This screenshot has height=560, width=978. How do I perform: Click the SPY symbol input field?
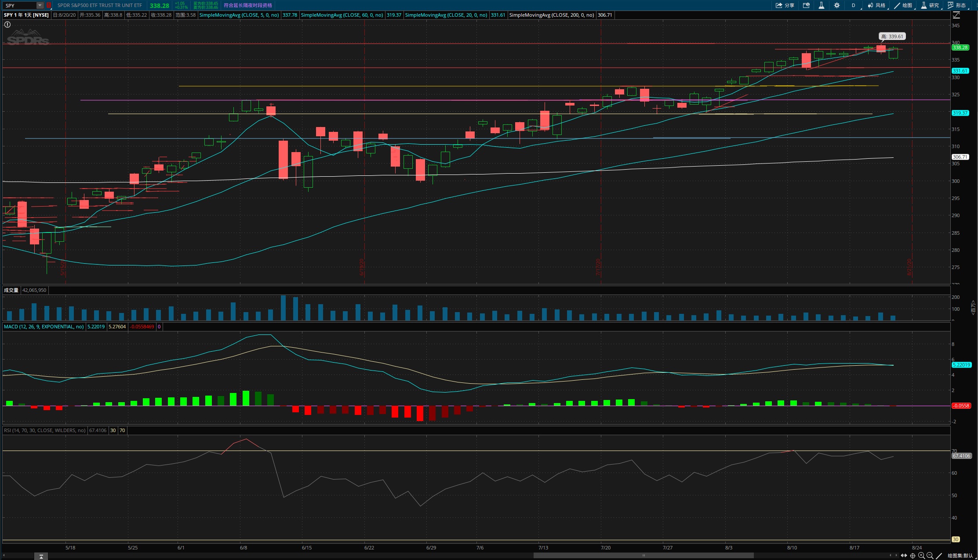20,5
